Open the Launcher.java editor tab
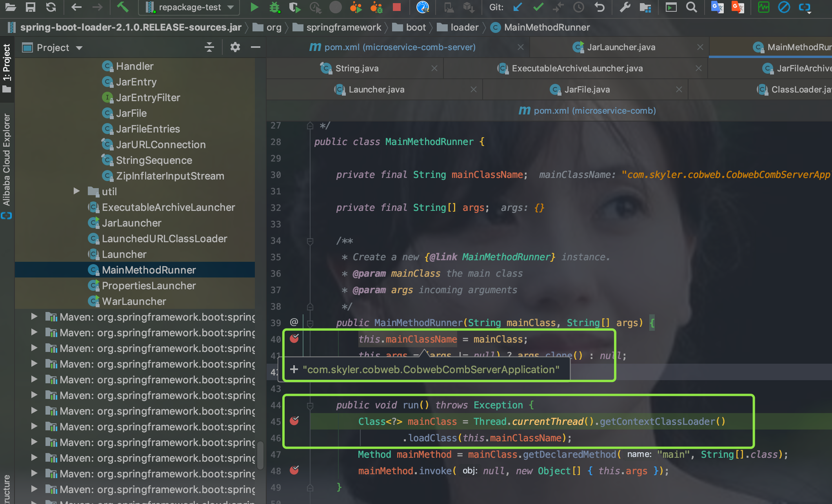 [376, 90]
